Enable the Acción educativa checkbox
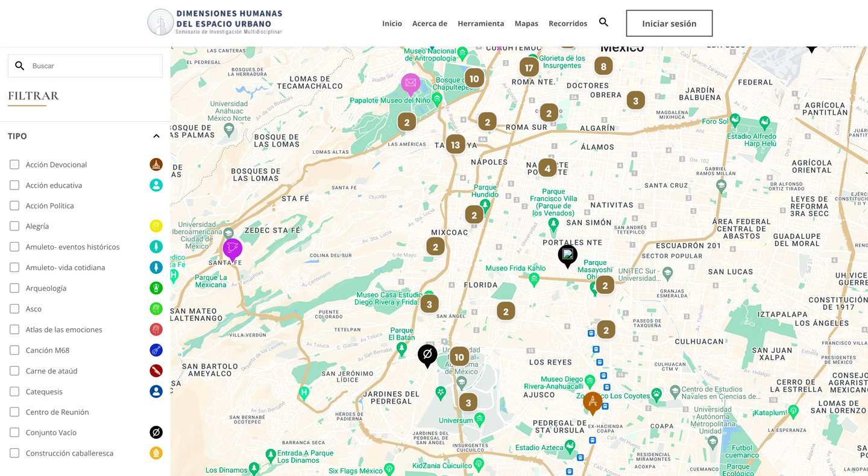The image size is (868, 476). (14, 185)
